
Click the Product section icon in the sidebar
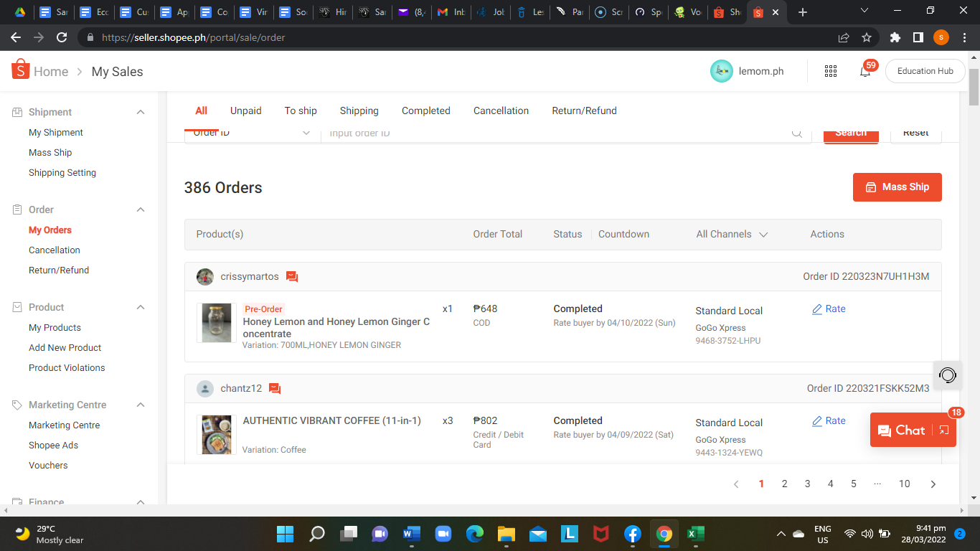coord(17,307)
